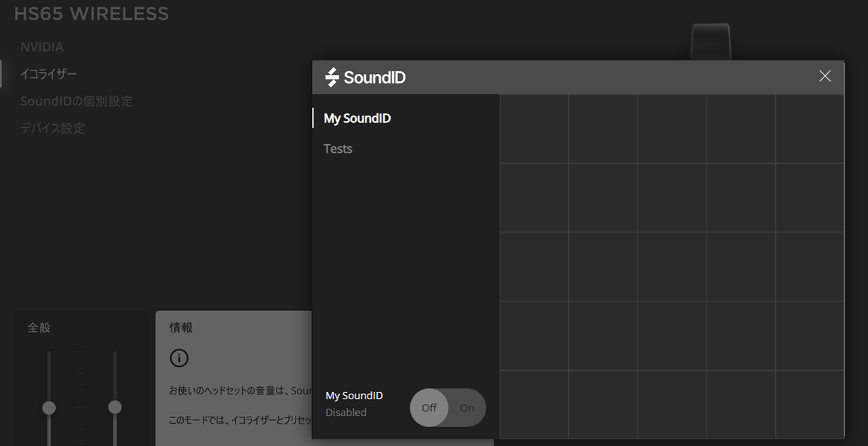
Task: Click the SoundID wordmark in dialog header
Action: pos(374,77)
